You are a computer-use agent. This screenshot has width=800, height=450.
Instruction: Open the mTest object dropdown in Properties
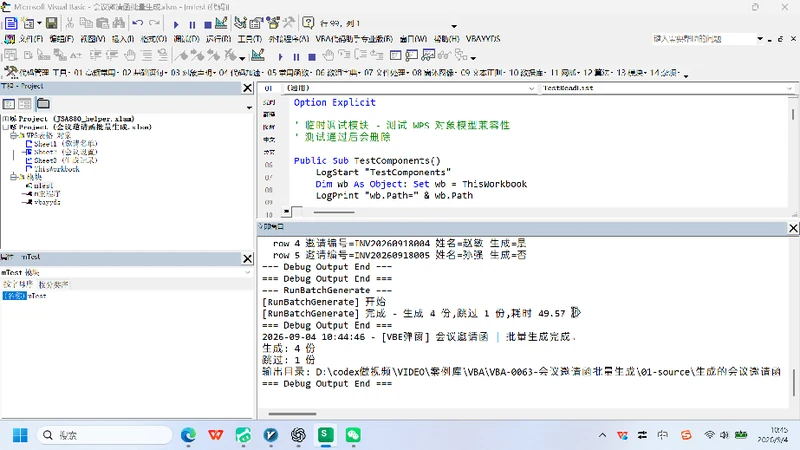coord(248,272)
